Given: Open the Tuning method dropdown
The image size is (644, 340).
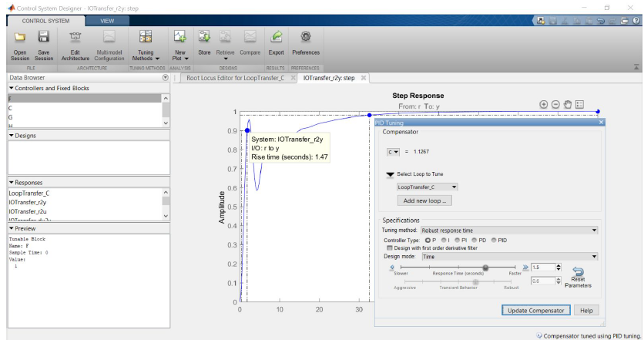Looking at the screenshot, I should (509, 230).
